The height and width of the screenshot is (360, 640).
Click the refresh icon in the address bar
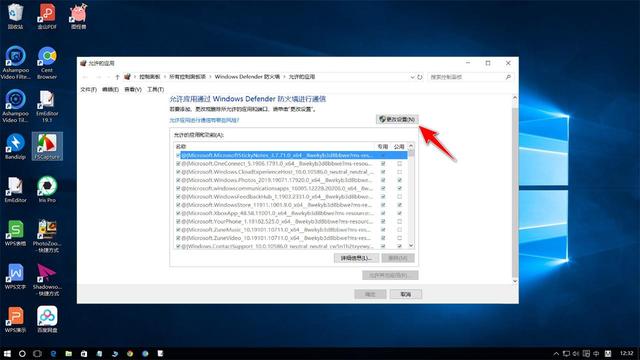(x=420, y=77)
